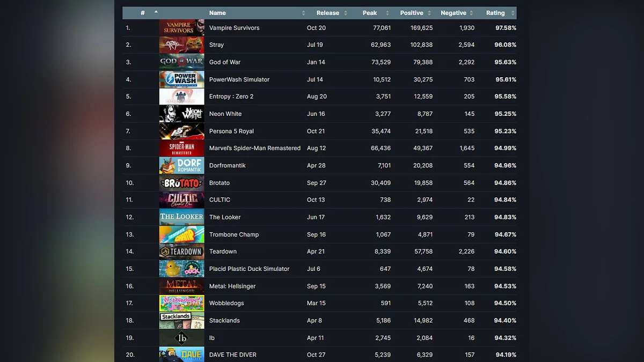Click the Stray name link
644x362 pixels.
pos(216,45)
